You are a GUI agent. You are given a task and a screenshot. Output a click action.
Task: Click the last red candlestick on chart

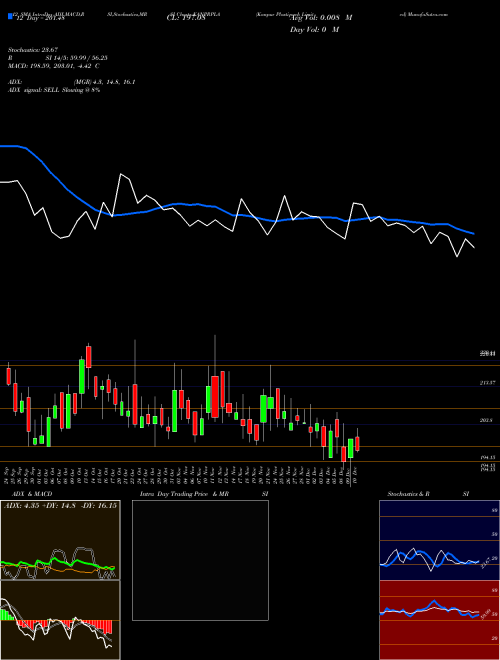point(357,444)
